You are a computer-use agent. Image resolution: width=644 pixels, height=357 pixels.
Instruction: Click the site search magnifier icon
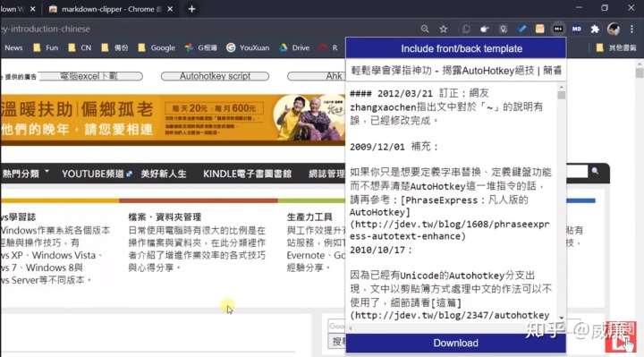(x=595, y=171)
